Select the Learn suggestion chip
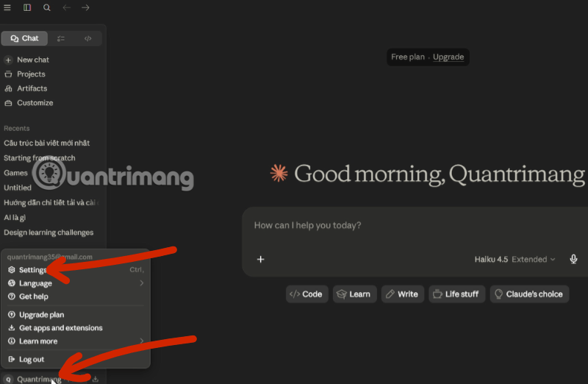 click(x=354, y=294)
